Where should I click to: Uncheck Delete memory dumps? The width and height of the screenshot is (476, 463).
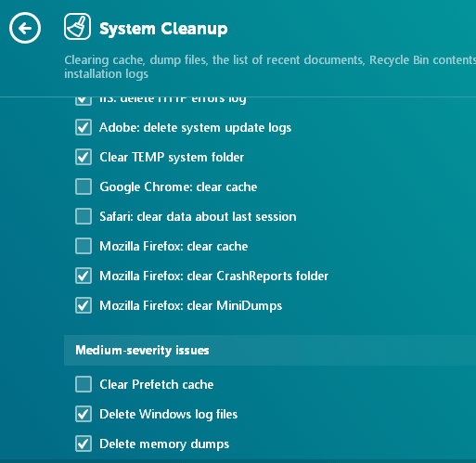(x=84, y=444)
